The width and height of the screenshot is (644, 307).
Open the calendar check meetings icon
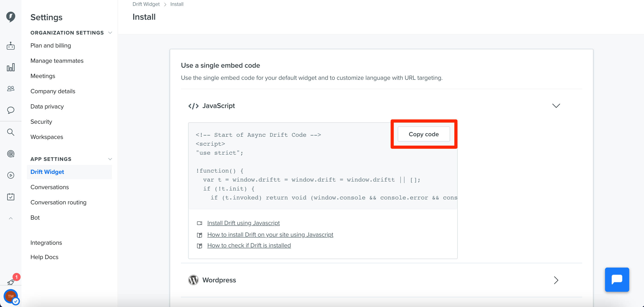11,197
